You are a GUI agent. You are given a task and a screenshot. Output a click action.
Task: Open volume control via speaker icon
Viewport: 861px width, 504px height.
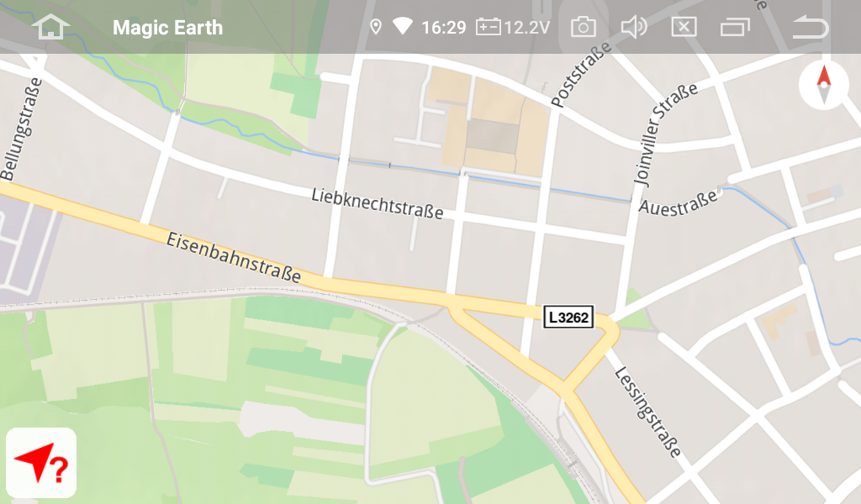tap(634, 27)
